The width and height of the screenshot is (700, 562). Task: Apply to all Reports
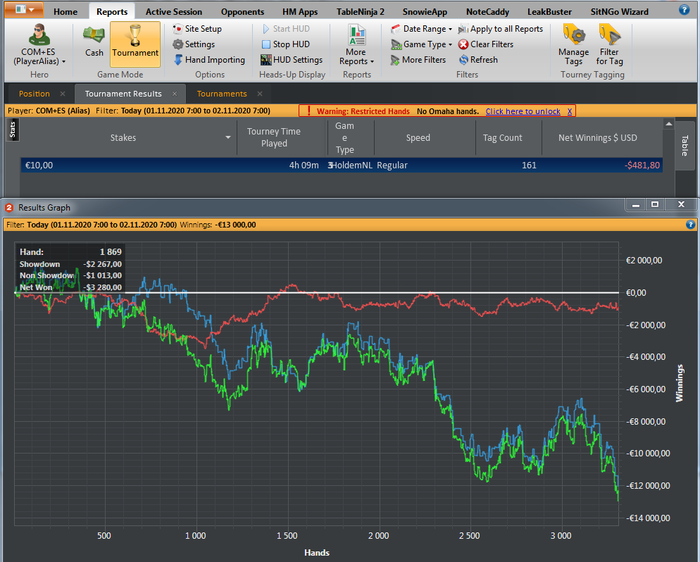pos(501,29)
